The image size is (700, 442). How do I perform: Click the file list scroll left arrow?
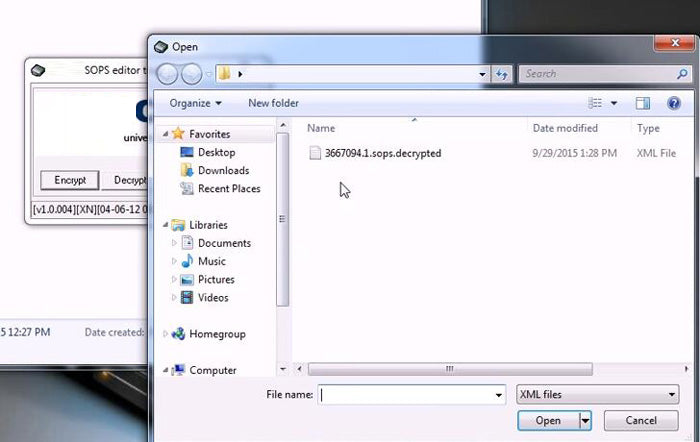[x=300, y=369]
